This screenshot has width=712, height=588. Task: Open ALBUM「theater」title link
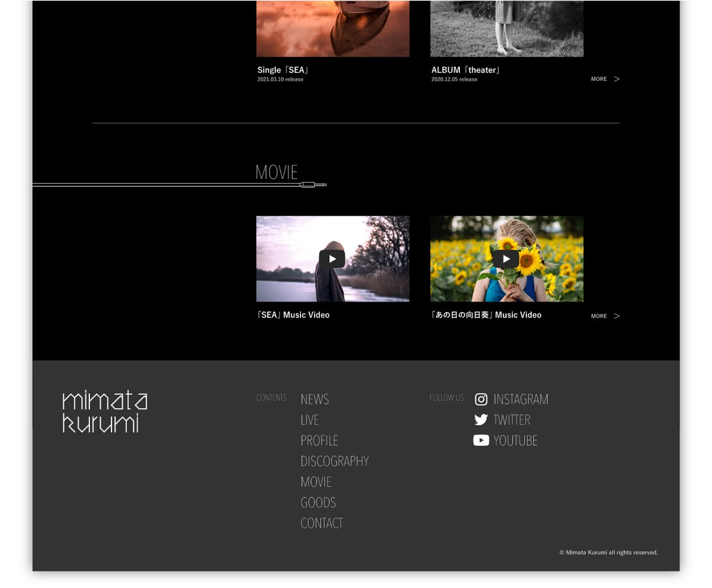pyautogui.click(x=466, y=70)
